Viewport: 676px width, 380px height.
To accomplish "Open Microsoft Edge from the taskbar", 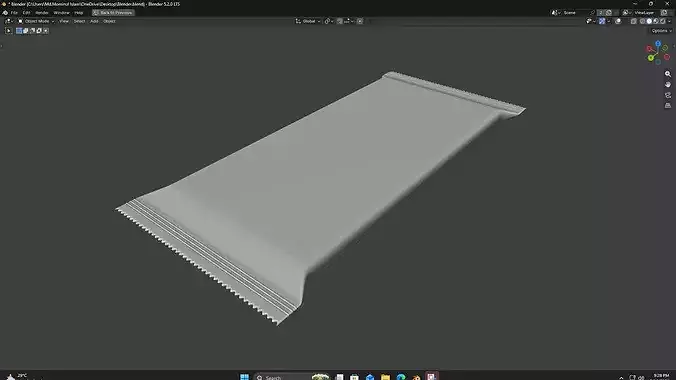I will click(x=401, y=377).
